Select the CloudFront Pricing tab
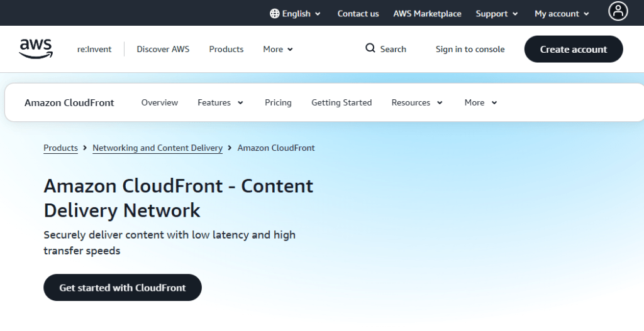This screenshot has width=644, height=331. (278, 102)
